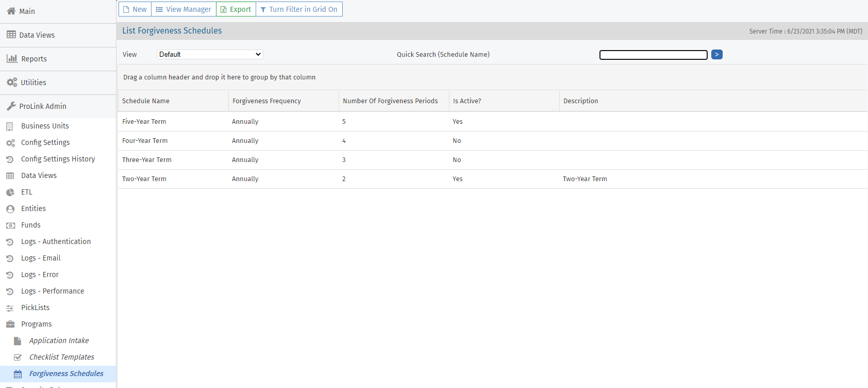Focus the Quick Search schedule name field
Screen dimensions: 868x388
point(653,55)
